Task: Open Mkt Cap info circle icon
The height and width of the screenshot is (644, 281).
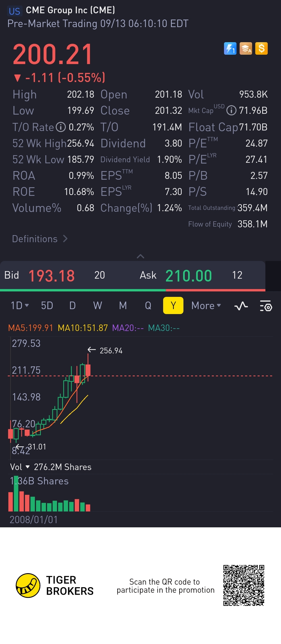Action: (x=231, y=110)
